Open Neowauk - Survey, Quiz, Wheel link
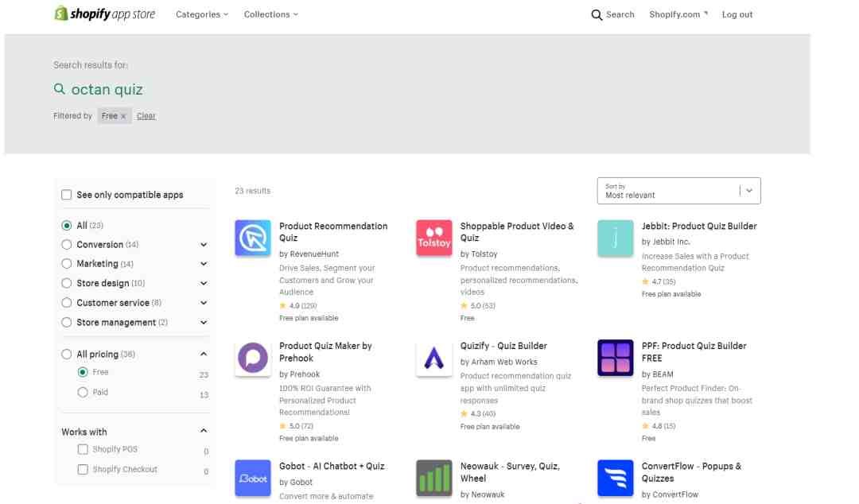 (x=510, y=471)
